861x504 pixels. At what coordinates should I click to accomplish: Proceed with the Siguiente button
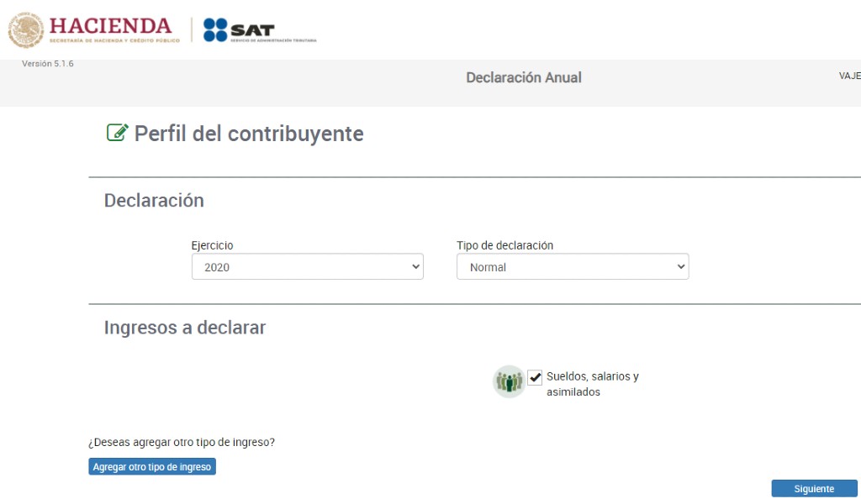[813, 489]
